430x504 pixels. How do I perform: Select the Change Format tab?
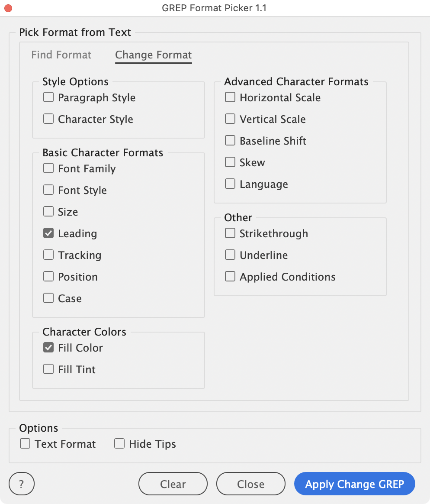pyautogui.click(x=154, y=55)
